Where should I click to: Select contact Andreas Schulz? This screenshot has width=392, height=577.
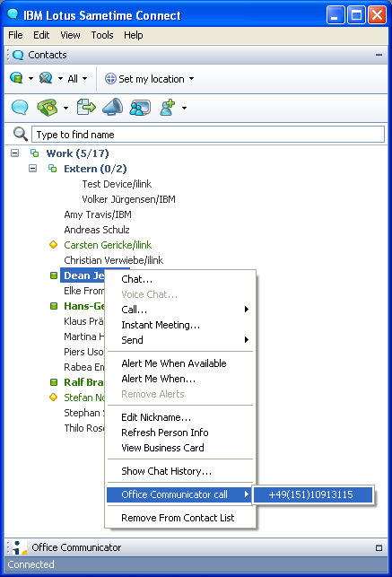tap(97, 230)
